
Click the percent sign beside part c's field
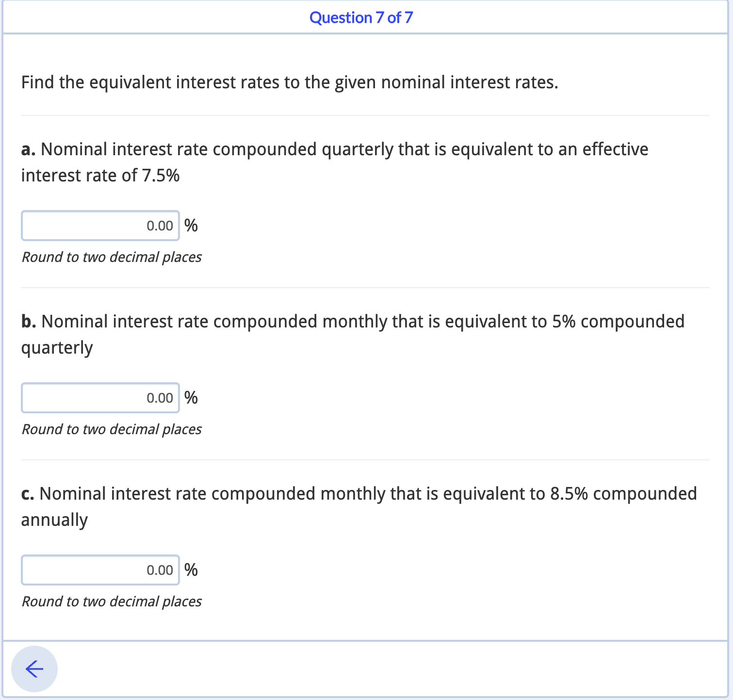coord(191,570)
